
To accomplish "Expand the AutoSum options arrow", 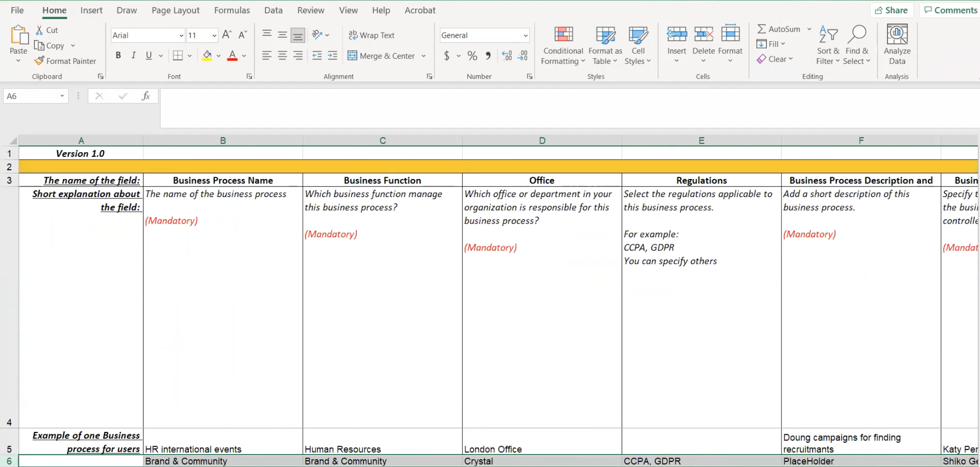I will tap(809, 29).
